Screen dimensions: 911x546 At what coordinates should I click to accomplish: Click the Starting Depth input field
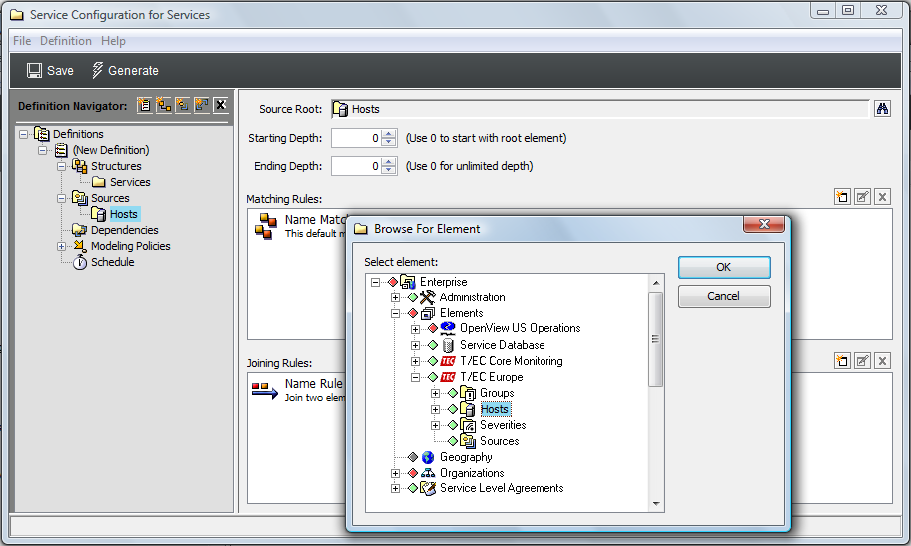tap(357, 138)
